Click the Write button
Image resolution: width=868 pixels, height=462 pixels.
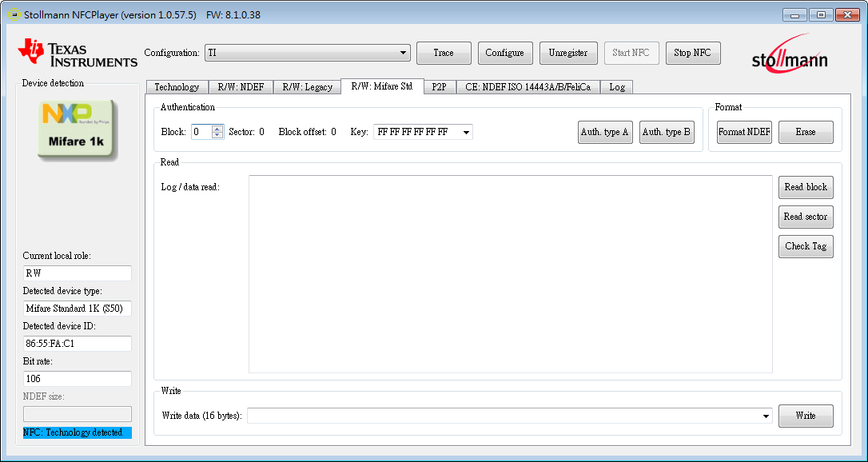click(806, 416)
